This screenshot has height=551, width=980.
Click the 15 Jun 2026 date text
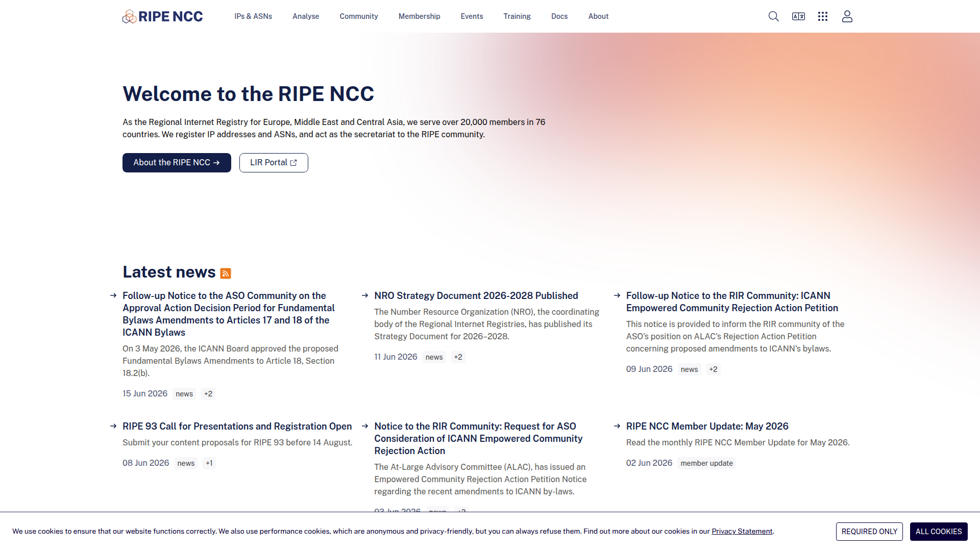point(145,394)
